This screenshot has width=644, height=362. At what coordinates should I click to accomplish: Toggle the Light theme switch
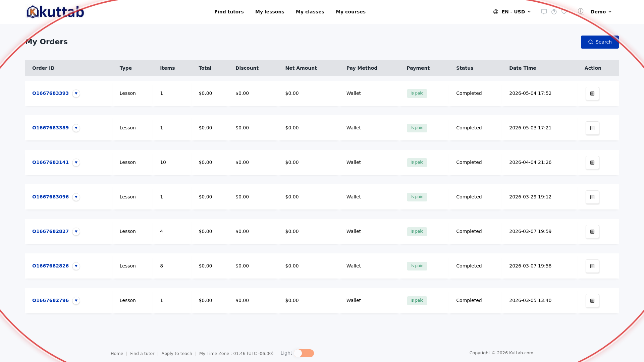304,353
